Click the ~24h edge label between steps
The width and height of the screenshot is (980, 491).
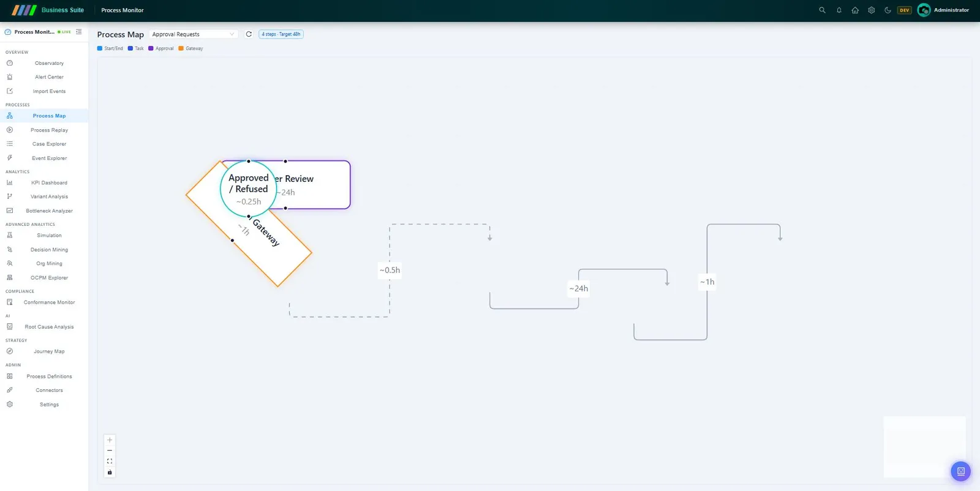(x=578, y=288)
